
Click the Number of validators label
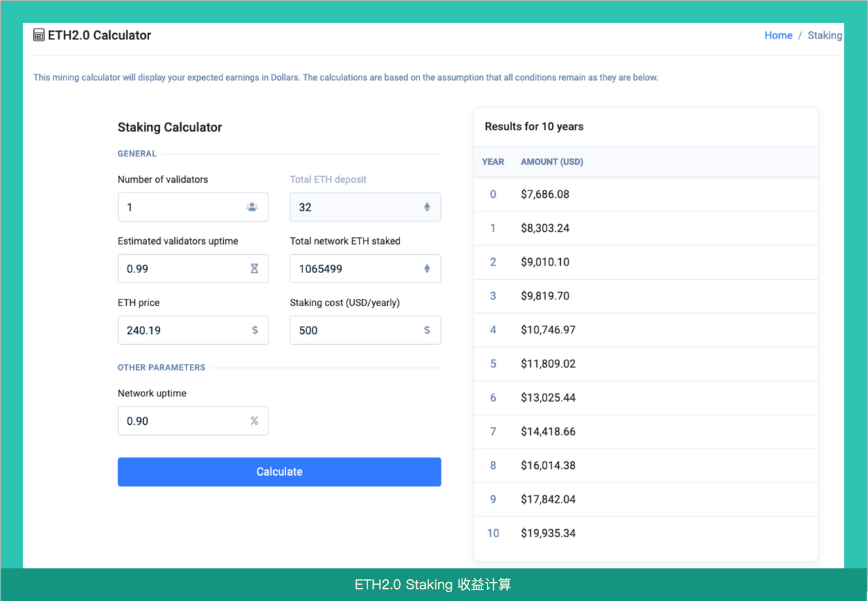coord(163,180)
